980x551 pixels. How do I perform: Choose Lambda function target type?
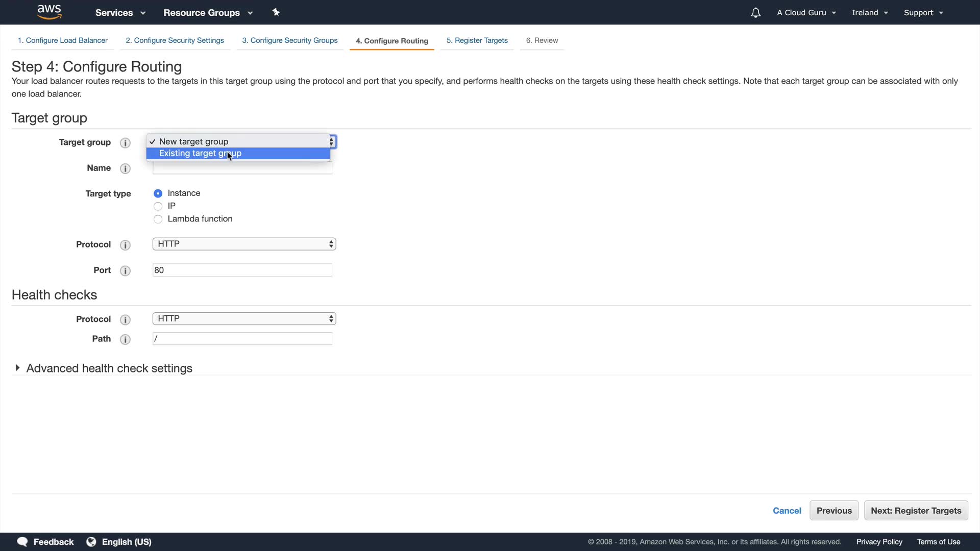158,219
